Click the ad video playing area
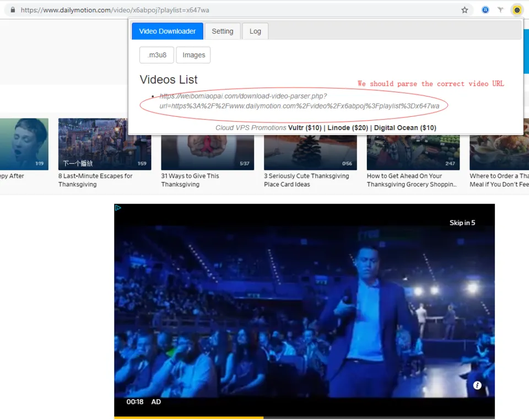529x420 pixels. tap(304, 310)
